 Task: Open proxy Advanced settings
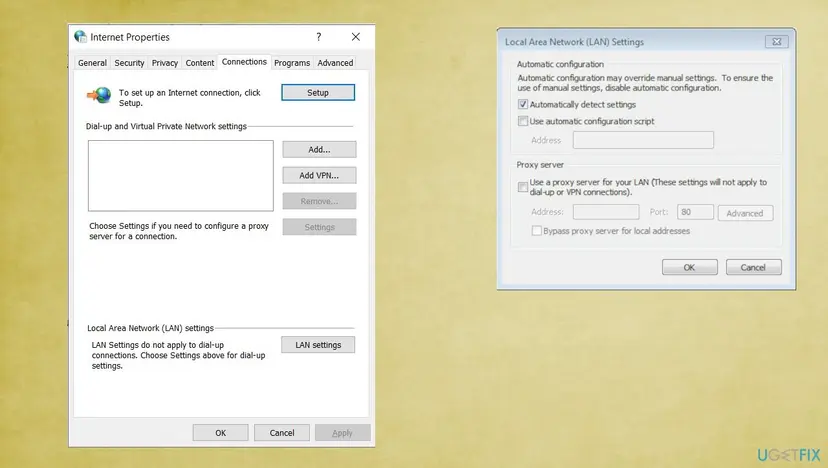(745, 213)
